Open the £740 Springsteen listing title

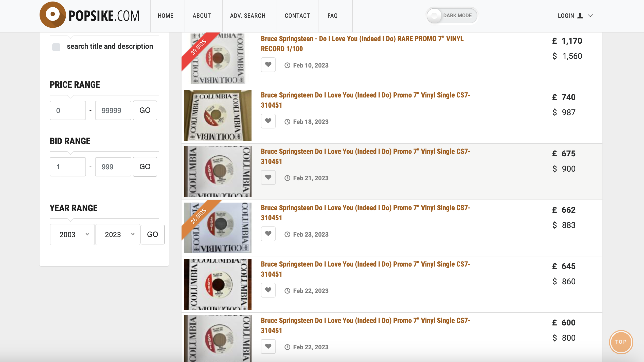(x=366, y=100)
